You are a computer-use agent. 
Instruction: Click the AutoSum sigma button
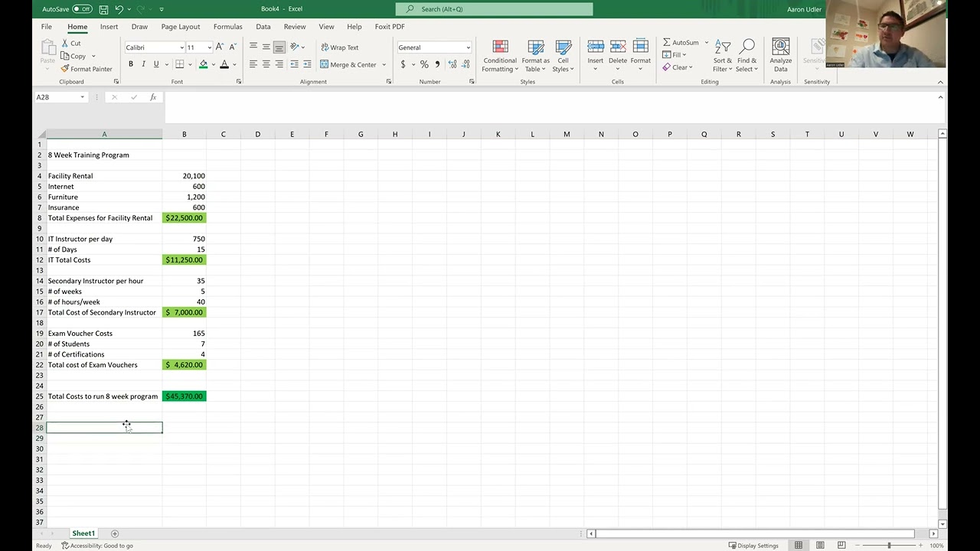pos(681,43)
